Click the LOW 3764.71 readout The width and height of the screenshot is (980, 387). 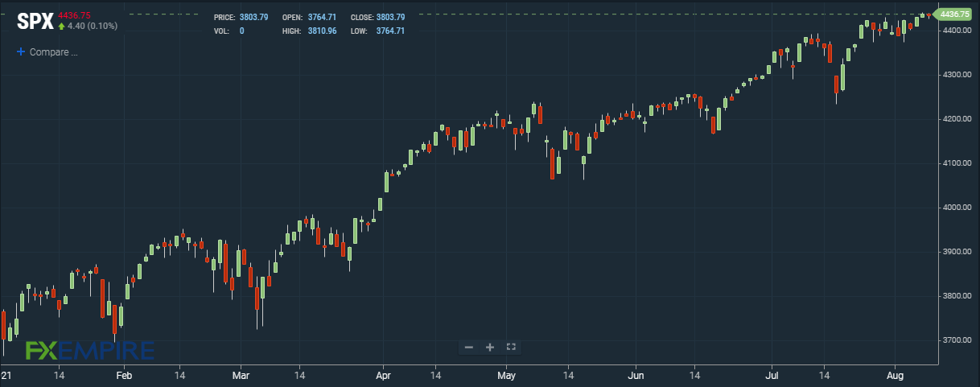pos(377,31)
